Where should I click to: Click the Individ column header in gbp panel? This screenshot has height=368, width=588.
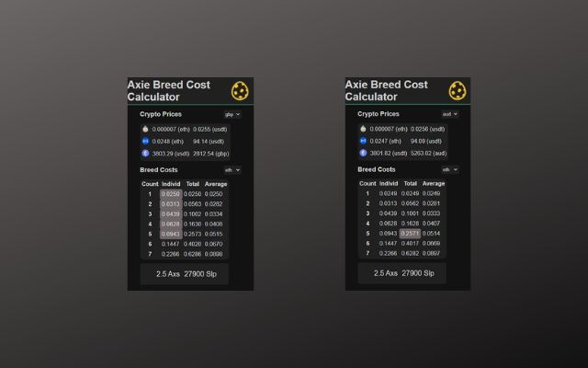(x=171, y=184)
